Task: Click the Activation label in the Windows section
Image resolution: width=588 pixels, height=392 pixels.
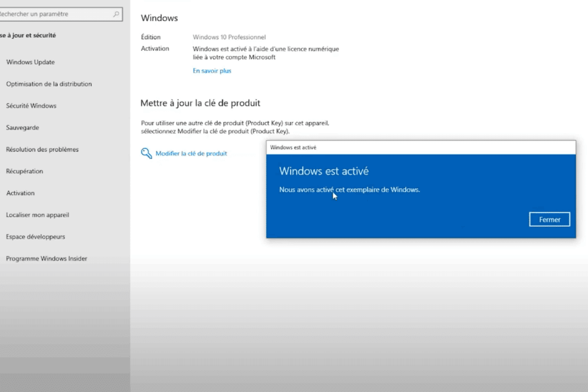Action: [x=155, y=48]
